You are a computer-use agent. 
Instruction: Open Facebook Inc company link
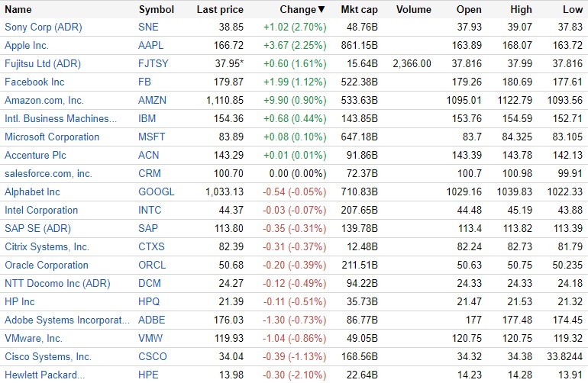coord(34,82)
